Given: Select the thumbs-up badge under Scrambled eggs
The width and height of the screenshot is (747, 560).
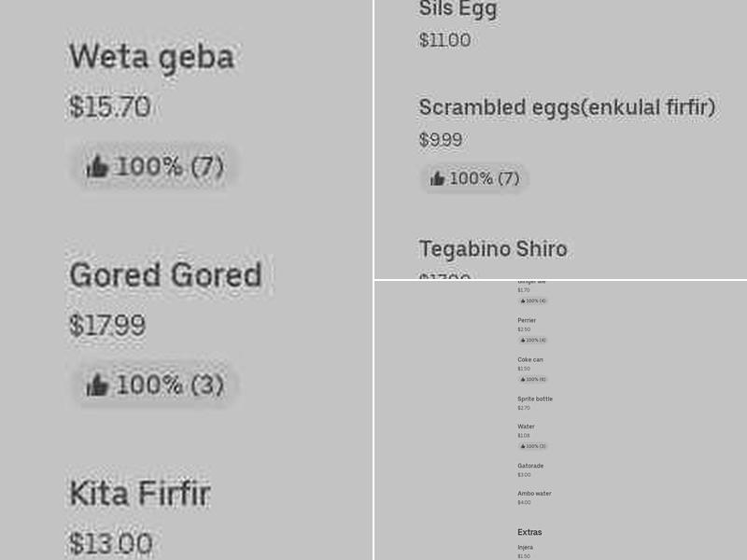Looking at the screenshot, I should point(475,178).
